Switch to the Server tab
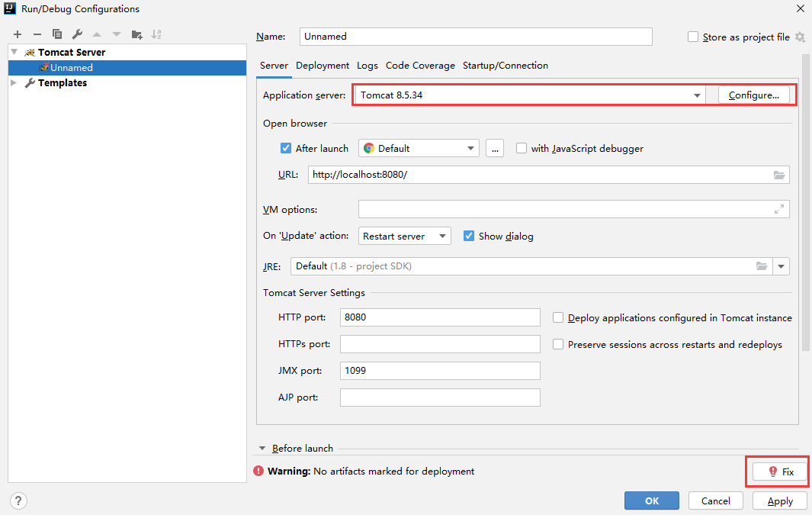 click(x=274, y=66)
